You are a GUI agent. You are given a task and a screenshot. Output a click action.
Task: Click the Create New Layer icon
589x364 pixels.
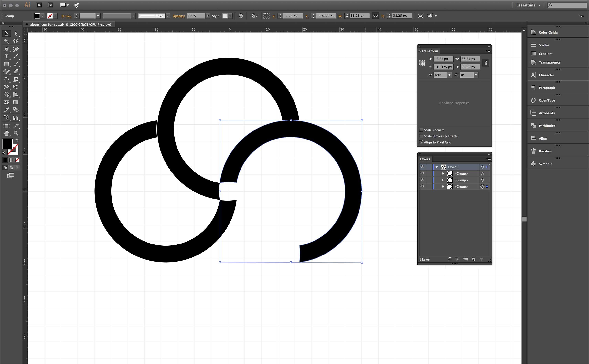pyautogui.click(x=473, y=259)
